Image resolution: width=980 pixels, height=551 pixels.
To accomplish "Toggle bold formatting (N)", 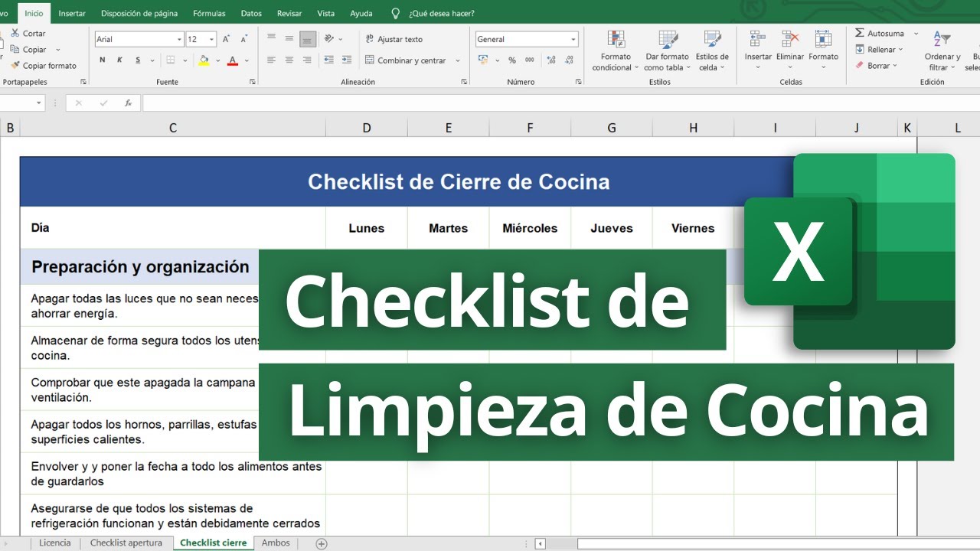I will click(103, 60).
